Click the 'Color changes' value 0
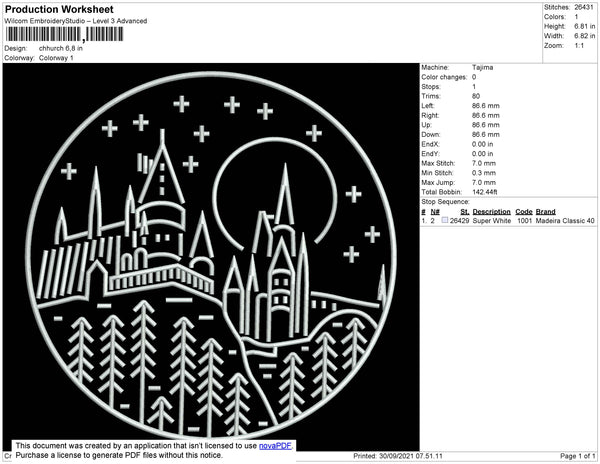Image resolution: width=600 pixels, height=464 pixels. tap(474, 77)
